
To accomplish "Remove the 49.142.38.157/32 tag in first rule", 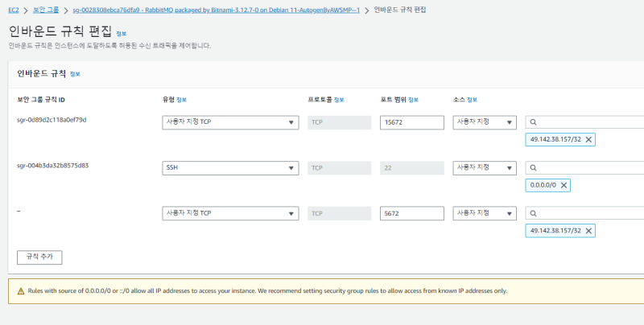I will pyautogui.click(x=588, y=140).
